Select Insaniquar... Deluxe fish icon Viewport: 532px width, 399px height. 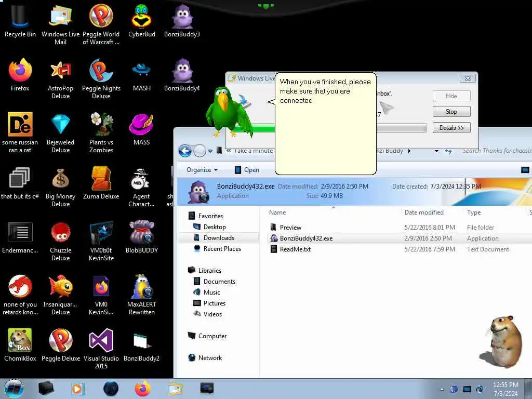tap(60, 295)
